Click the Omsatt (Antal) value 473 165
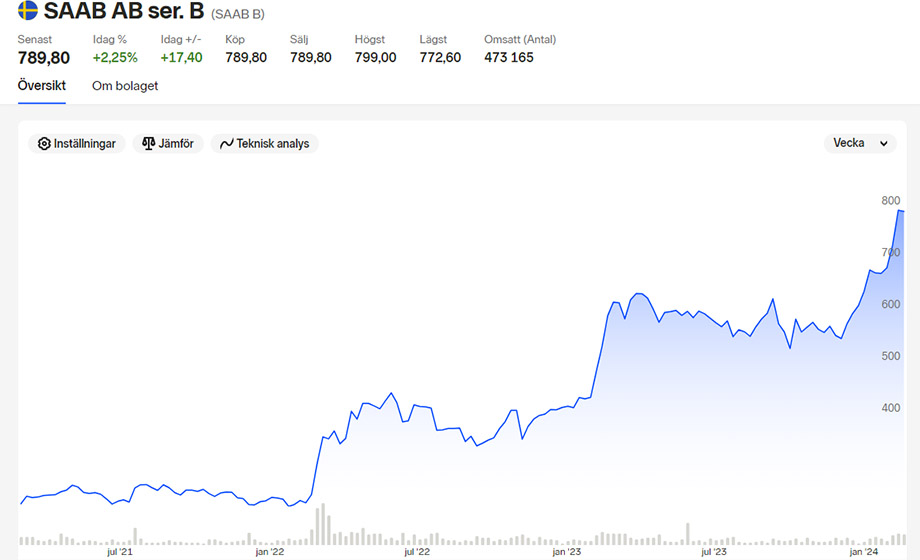Image resolution: width=920 pixels, height=560 pixels. (x=509, y=58)
